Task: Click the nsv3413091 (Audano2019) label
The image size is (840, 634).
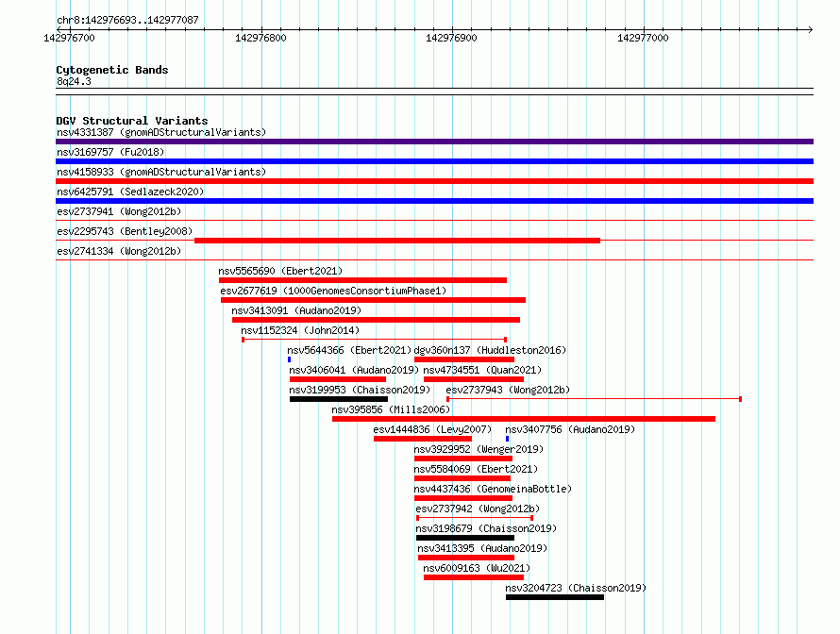Action: coord(296,310)
